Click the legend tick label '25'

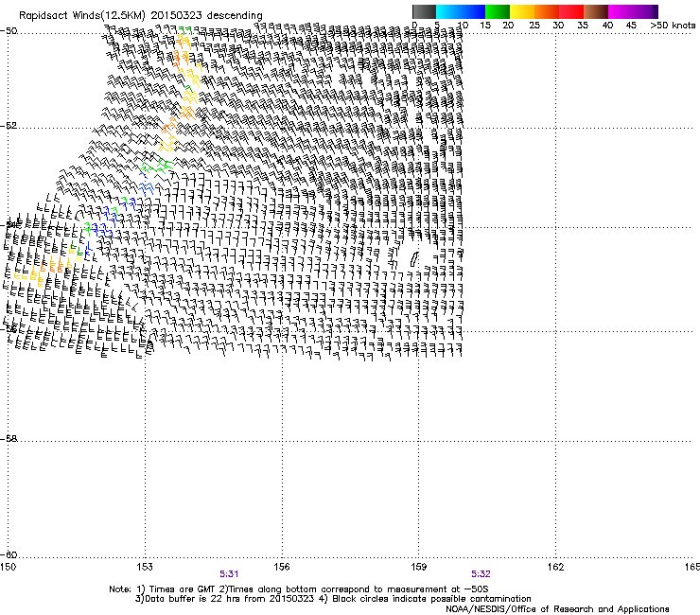(534, 26)
